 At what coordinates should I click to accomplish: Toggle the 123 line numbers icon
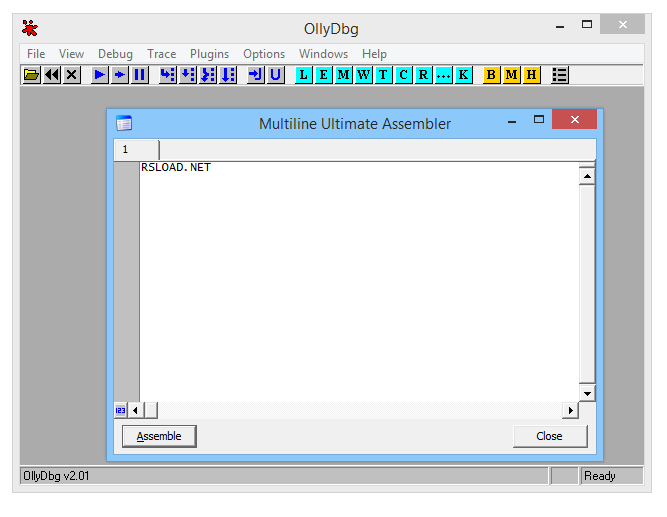(x=120, y=410)
